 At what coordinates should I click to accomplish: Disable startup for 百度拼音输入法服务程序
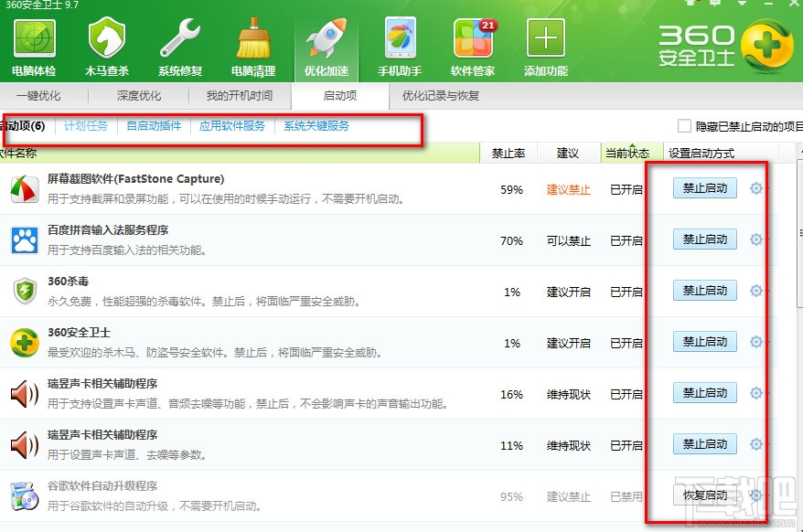click(x=704, y=239)
